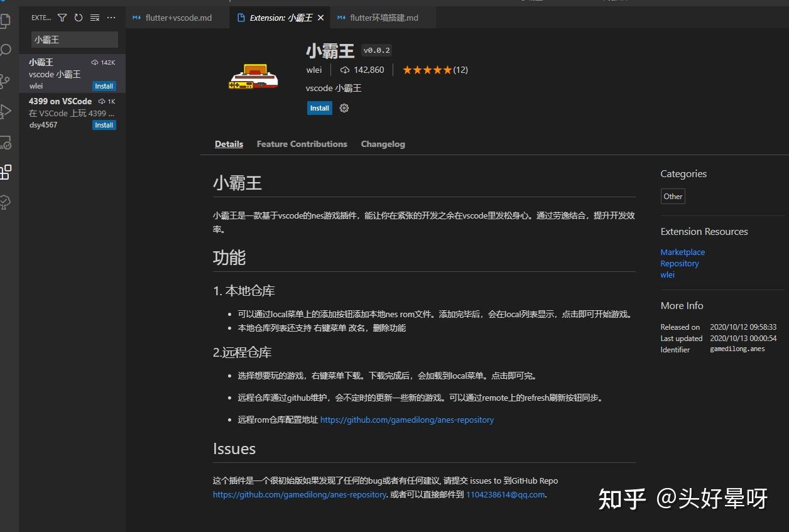
Task: Open the Manage gear next to Install
Action: coord(344,108)
